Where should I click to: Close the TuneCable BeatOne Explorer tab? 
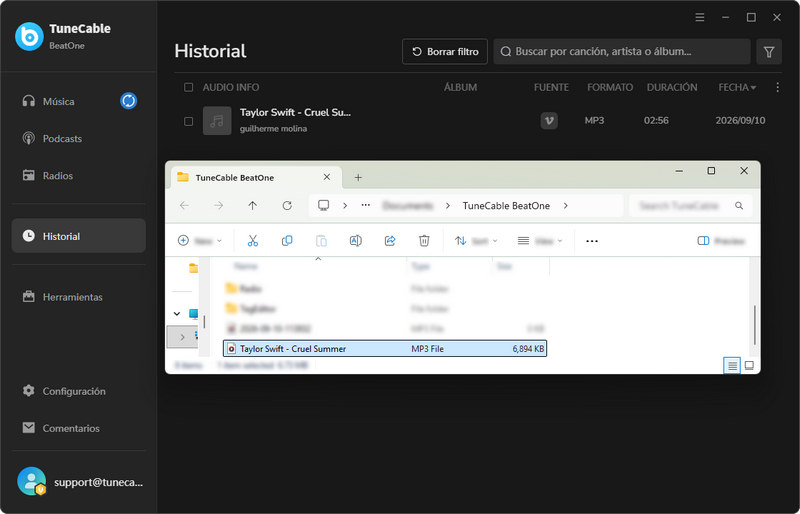point(327,177)
